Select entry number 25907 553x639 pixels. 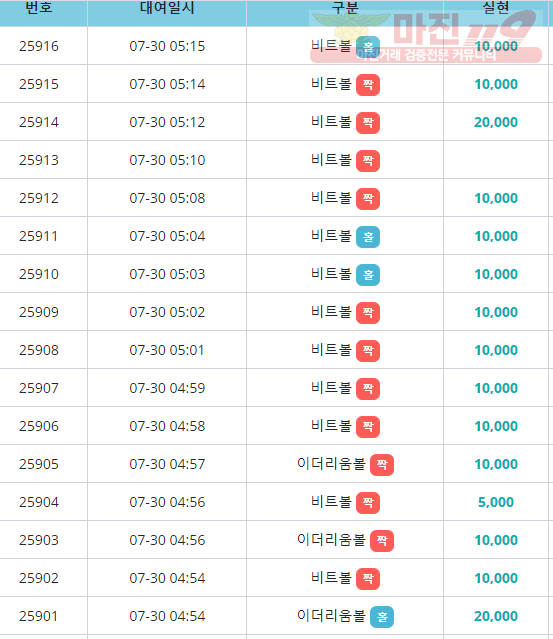[x=39, y=388]
